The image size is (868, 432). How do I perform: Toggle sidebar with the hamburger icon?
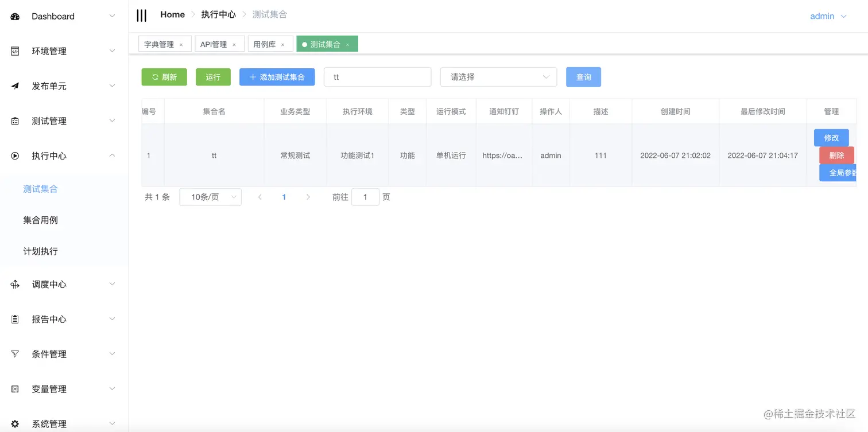click(x=141, y=15)
